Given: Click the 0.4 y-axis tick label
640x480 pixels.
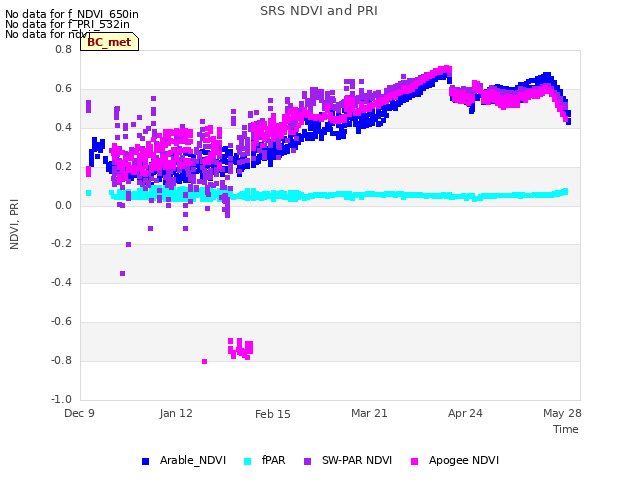Looking at the screenshot, I should tap(63, 127).
